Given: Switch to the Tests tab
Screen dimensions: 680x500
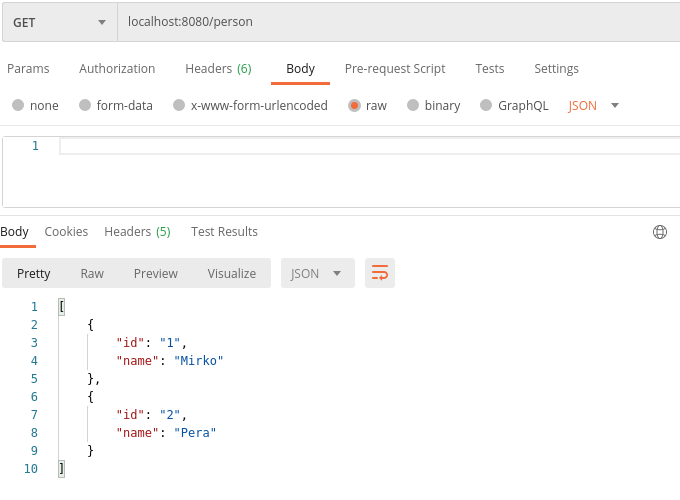Looking at the screenshot, I should [x=490, y=69].
